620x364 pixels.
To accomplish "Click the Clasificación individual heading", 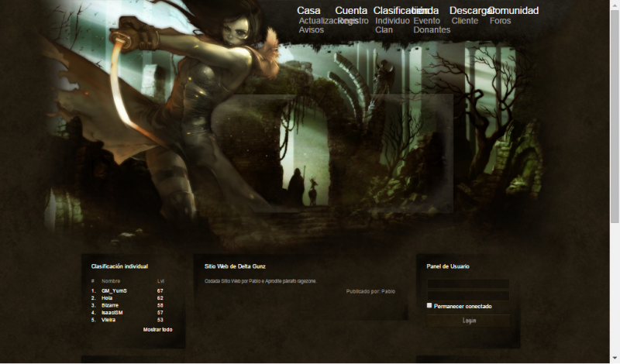I will click(119, 266).
